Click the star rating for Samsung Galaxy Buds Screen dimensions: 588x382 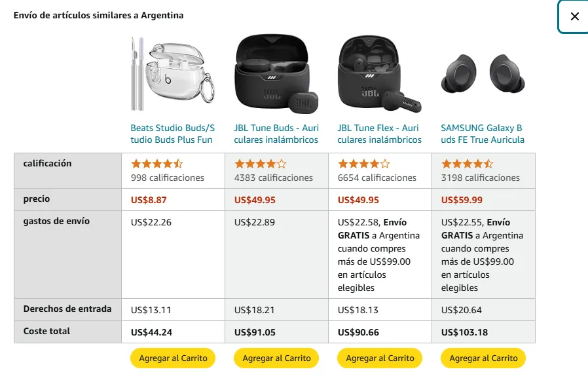(468, 164)
